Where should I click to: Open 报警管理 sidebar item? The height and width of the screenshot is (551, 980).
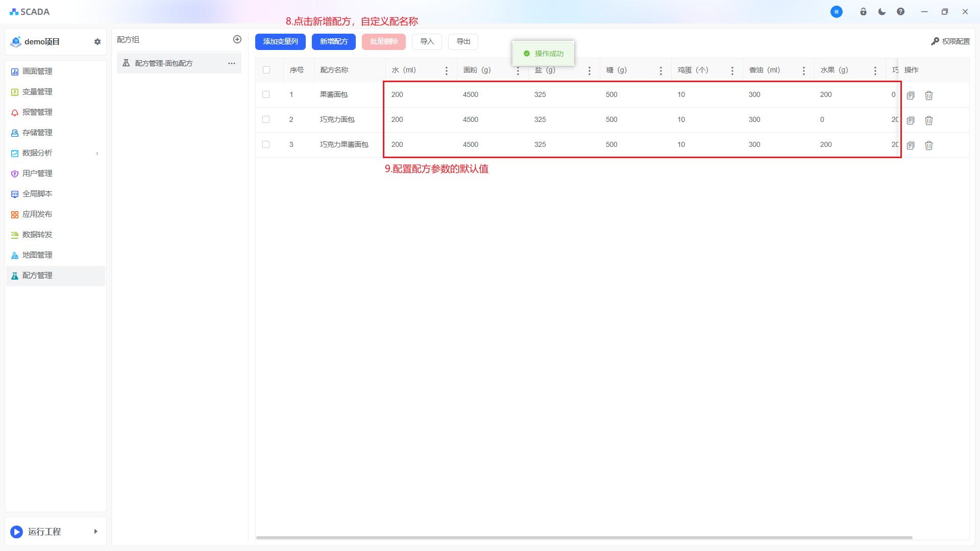[37, 112]
